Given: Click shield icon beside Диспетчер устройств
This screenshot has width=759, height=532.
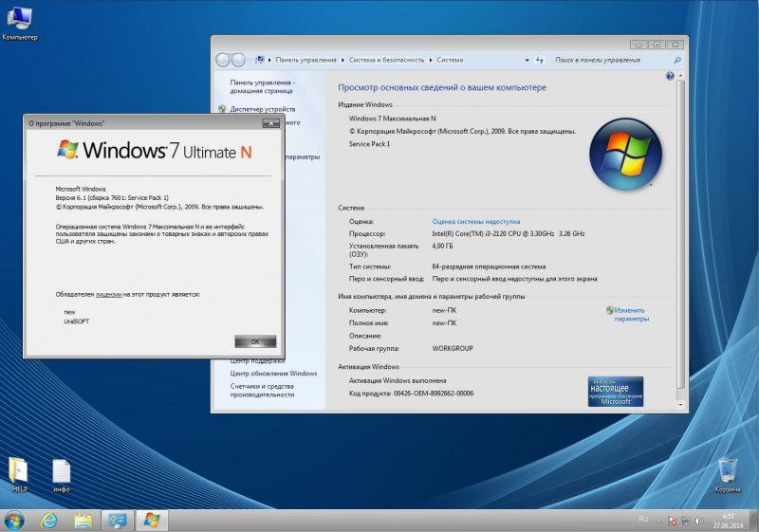Looking at the screenshot, I should [222, 109].
